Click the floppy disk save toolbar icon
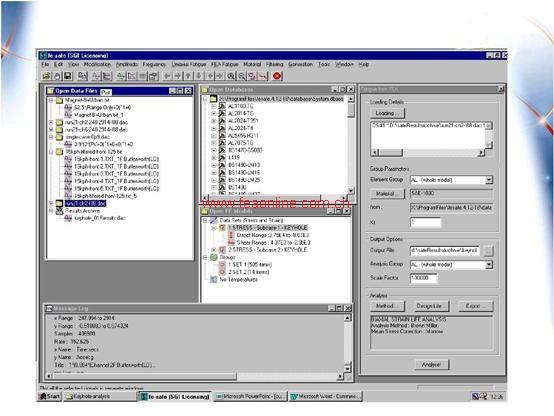Screen dimensions: 554x416 point(68,76)
